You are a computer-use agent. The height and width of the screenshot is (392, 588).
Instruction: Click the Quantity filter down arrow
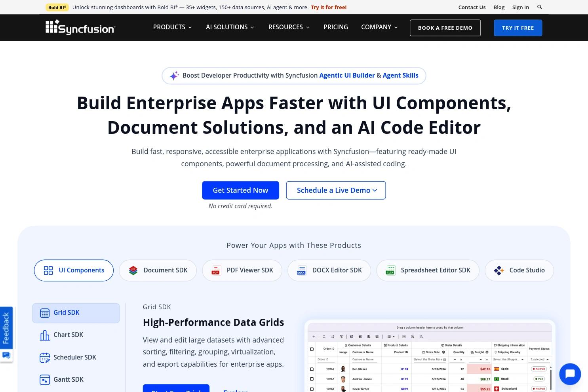(455, 360)
